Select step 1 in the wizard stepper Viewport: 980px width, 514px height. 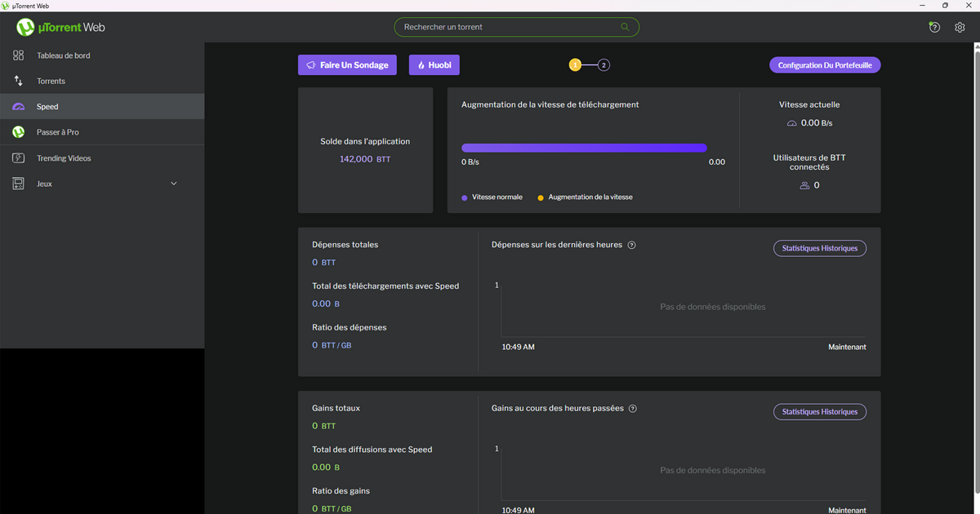[x=575, y=64]
